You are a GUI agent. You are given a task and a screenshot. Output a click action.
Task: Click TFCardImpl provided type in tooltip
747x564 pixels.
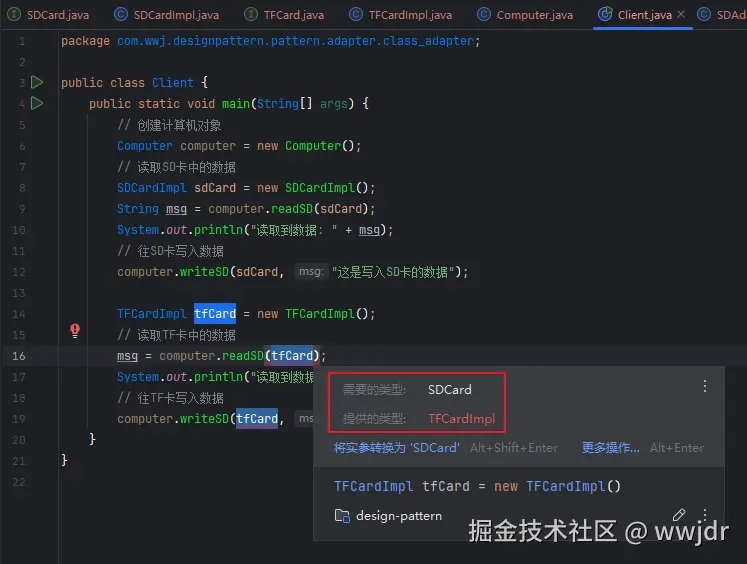(461, 419)
